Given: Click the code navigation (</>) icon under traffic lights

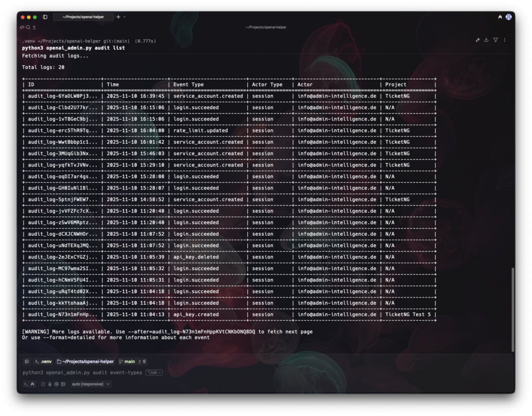Looking at the screenshot, I should click(22, 27).
